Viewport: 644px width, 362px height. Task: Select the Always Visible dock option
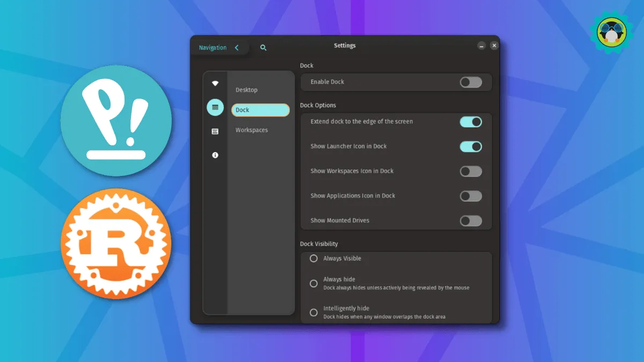(313, 258)
